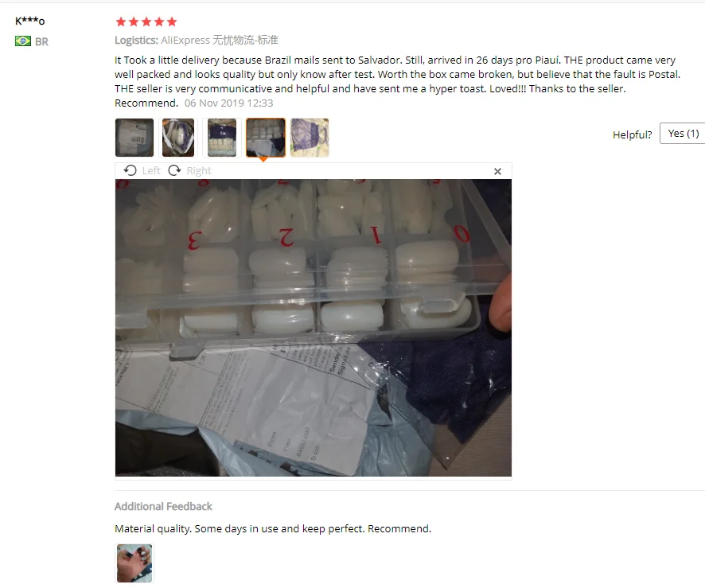705x588 pixels.
Task: Click the Additional Feedback heading
Action: (163, 507)
